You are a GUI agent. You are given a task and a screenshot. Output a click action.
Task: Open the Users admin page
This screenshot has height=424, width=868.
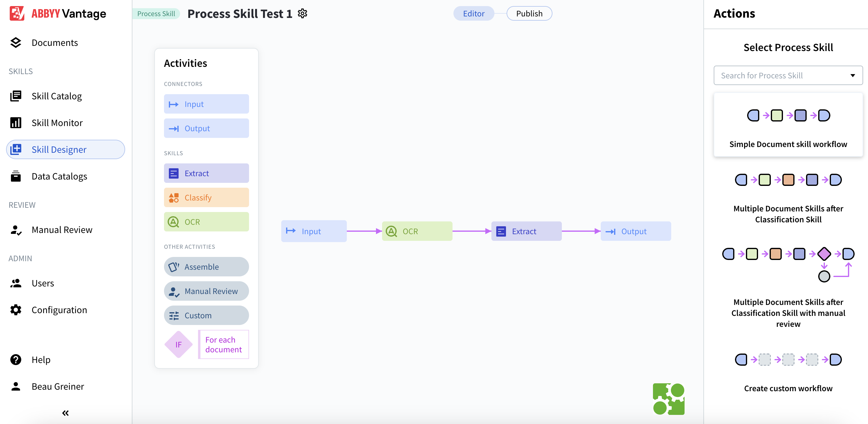point(43,283)
